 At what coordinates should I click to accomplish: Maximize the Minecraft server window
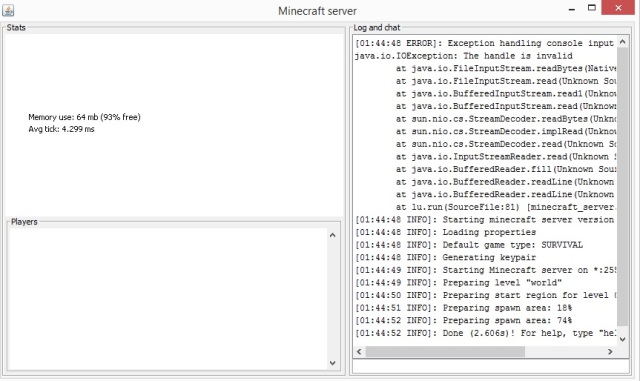click(x=592, y=8)
